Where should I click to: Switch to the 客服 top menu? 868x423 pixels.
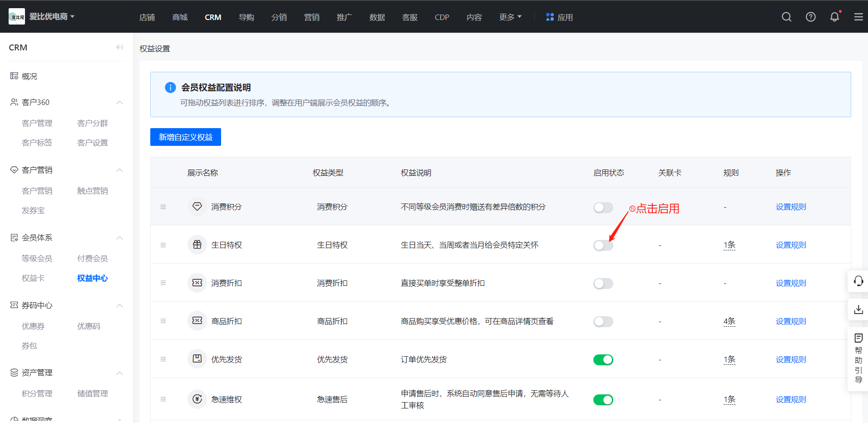pos(409,17)
